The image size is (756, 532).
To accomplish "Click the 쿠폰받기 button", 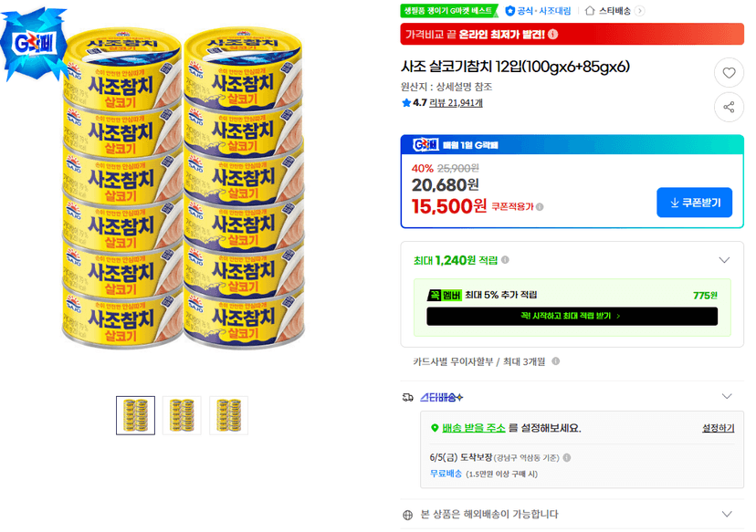I will tap(694, 203).
